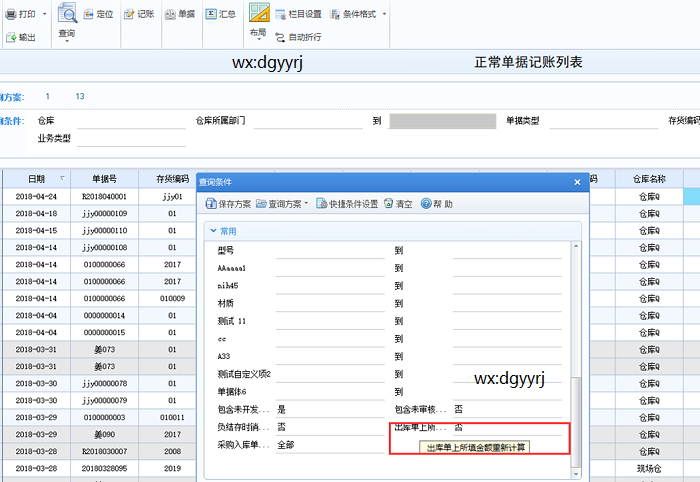Set the 包含未开发 value 是

click(330, 410)
